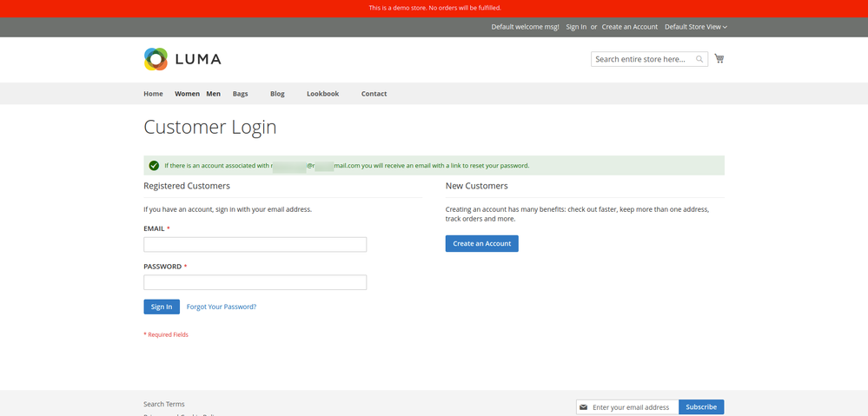Go to Home in navigation bar
This screenshot has height=416, width=868.
pyautogui.click(x=153, y=94)
